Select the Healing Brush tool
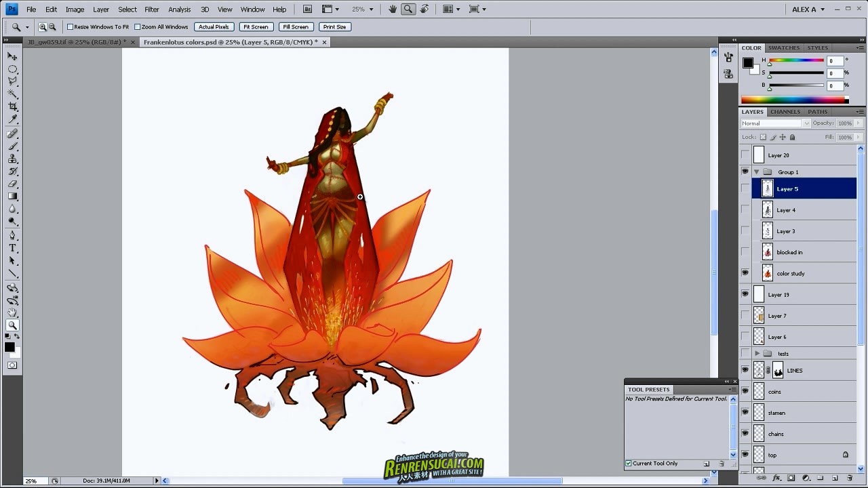Viewport: 868px width, 488px height. coord(12,134)
